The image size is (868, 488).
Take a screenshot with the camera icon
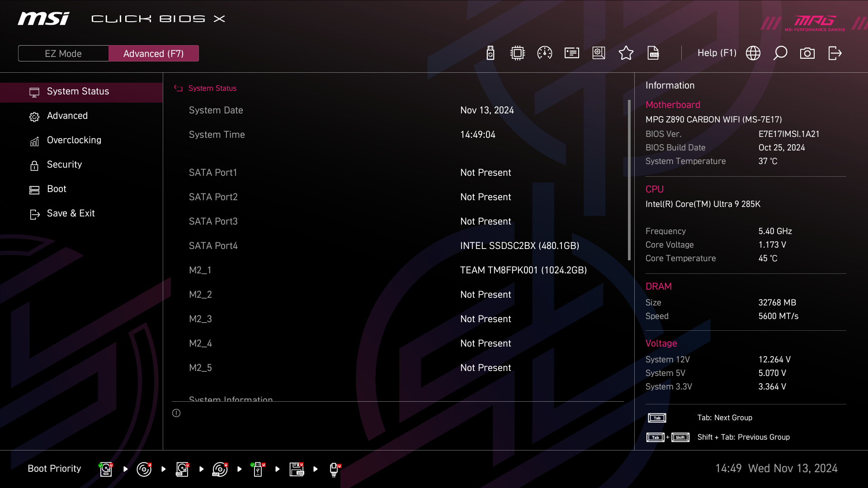[807, 53]
